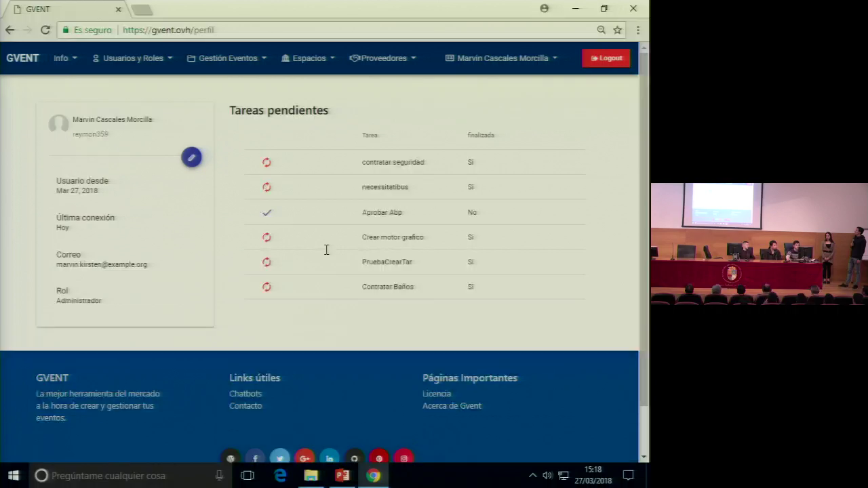The image size is (868, 488).
Task: Click the Twitter icon in the footer
Action: [280, 458]
